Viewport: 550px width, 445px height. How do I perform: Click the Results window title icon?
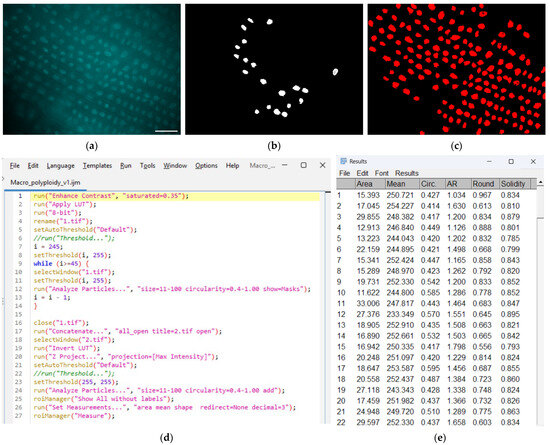(344, 161)
